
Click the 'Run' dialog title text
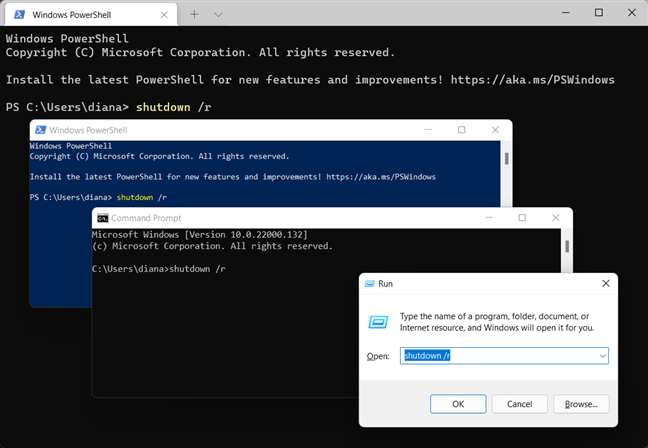[385, 284]
